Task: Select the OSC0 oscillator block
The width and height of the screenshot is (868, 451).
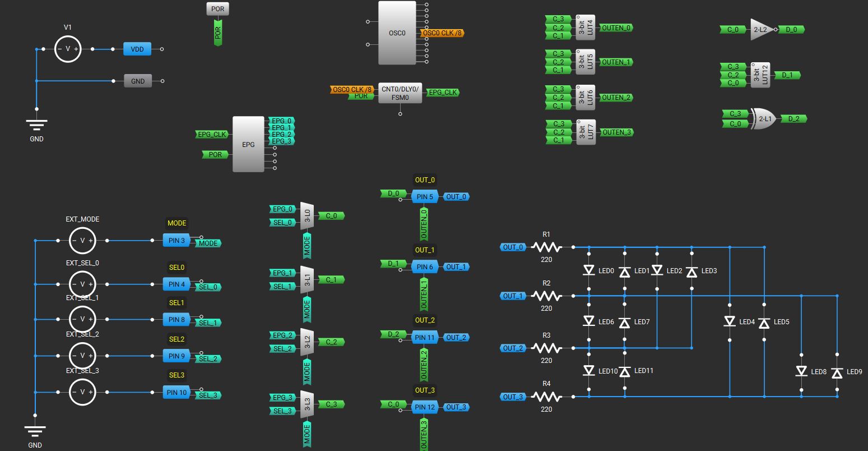Action: pyautogui.click(x=397, y=33)
